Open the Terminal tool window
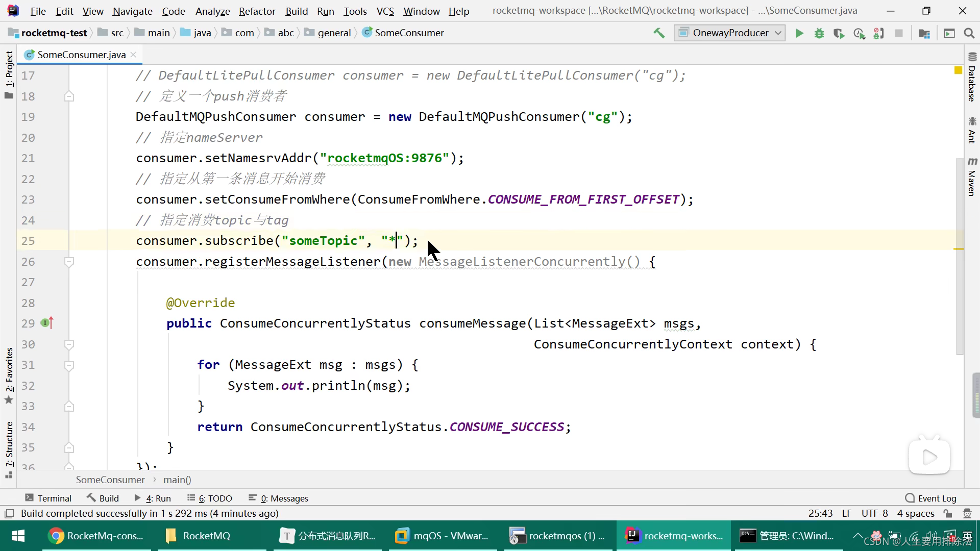This screenshot has height=551, width=980. [48, 498]
